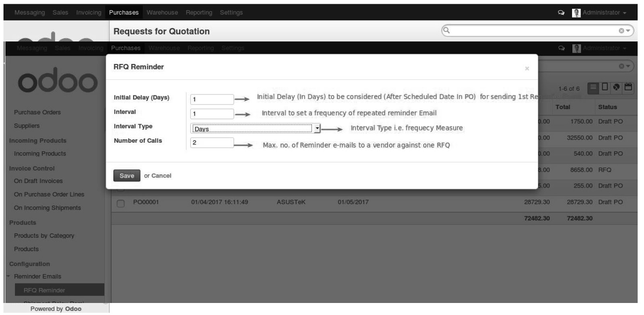Image resolution: width=644 pixels, height=315 pixels.
Task: Switch to graph view icon
Action: 616,87
